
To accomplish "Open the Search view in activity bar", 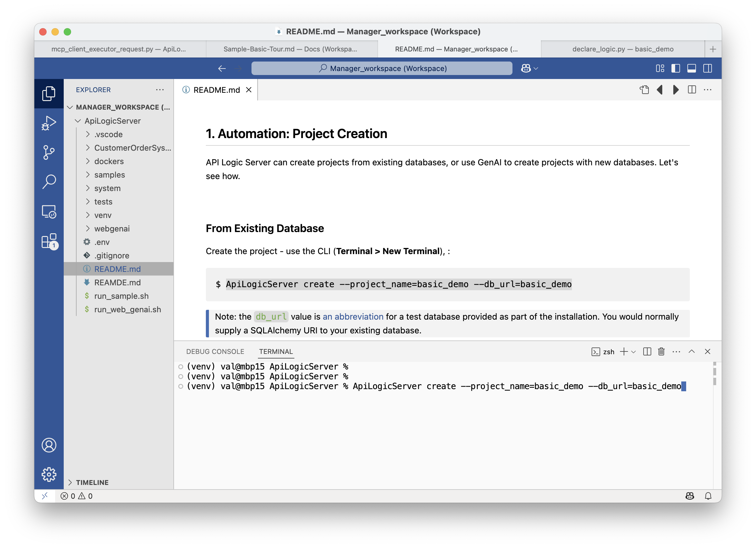I will click(x=49, y=182).
